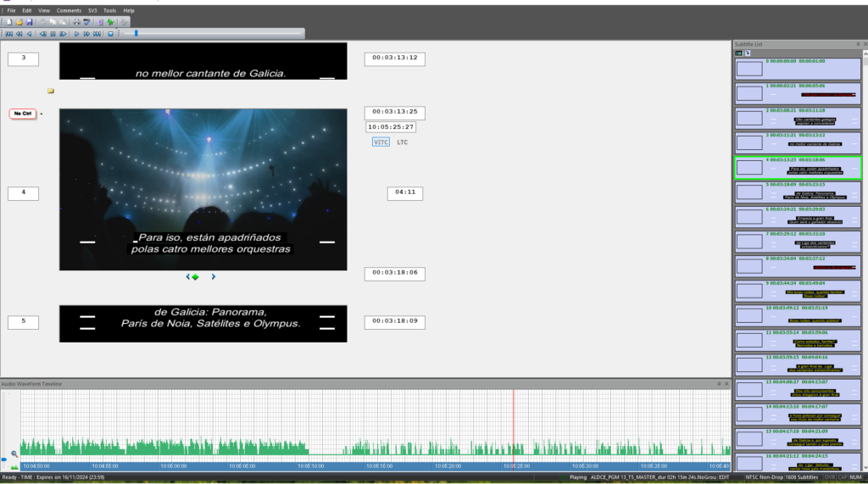Open the SV3 menu
This screenshot has width=868, height=484.
pos(92,10)
